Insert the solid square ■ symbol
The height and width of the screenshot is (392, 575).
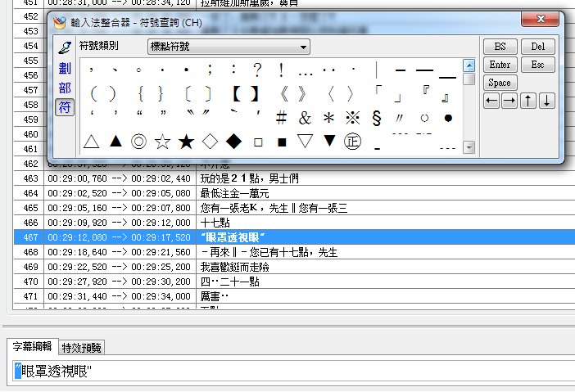tap(282, 142)
